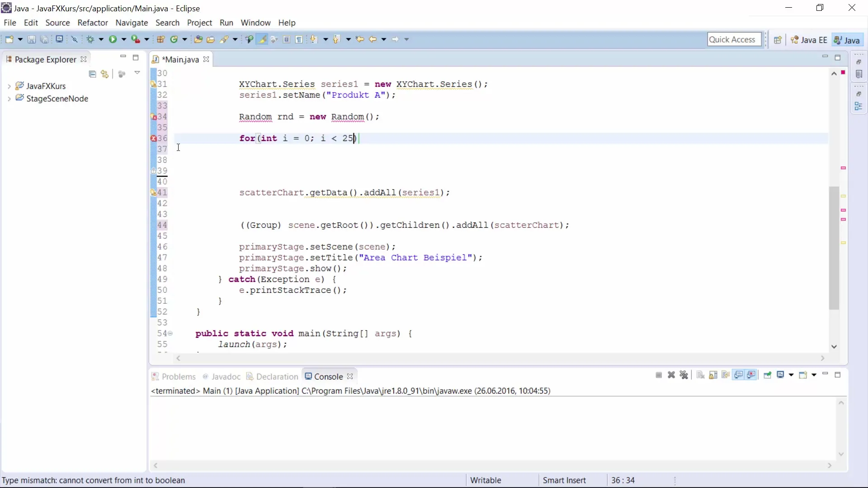Save the file with the Save icon
868x488 pixels.
[x=32, y=39]
